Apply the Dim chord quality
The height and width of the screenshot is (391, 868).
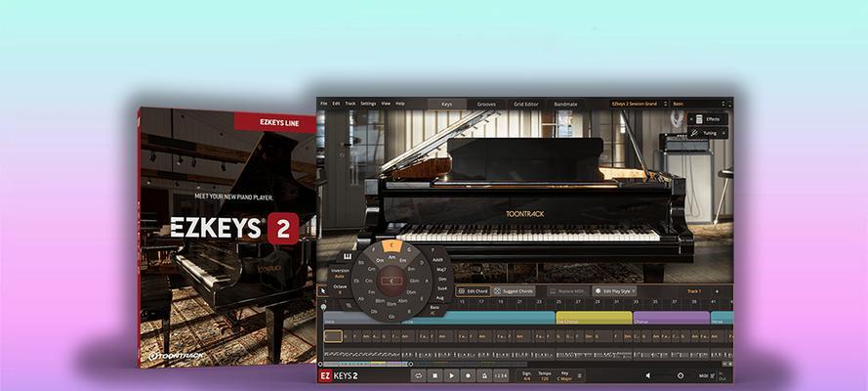point(442,280)
